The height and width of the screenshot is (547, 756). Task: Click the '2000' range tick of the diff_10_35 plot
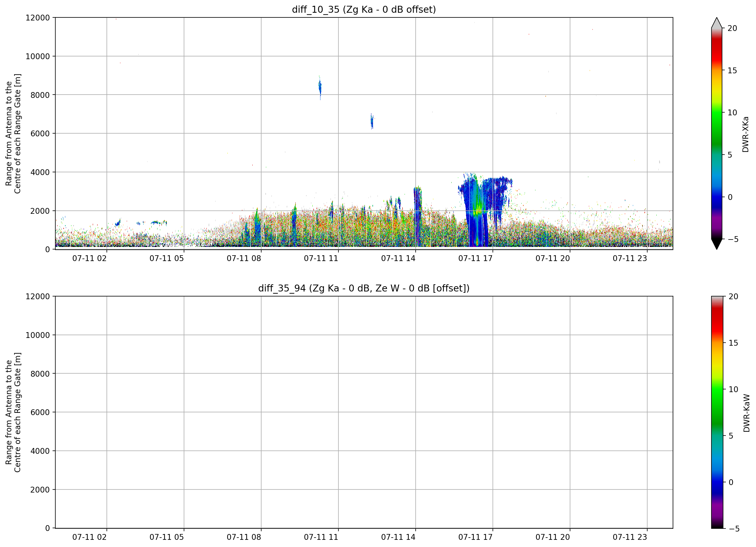coord(40,211)
